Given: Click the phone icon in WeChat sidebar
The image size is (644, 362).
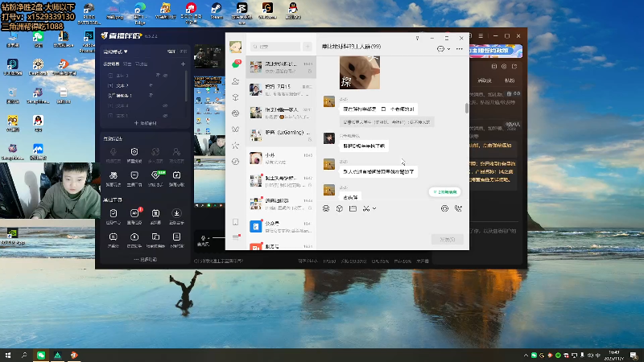Looking at the screenshot, I should click(x=236, y=222).
